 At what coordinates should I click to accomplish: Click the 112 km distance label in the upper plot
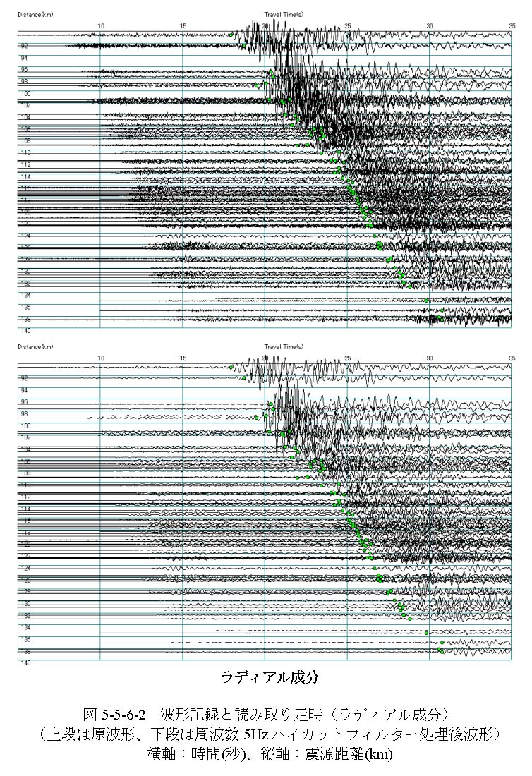click(25, 165)
